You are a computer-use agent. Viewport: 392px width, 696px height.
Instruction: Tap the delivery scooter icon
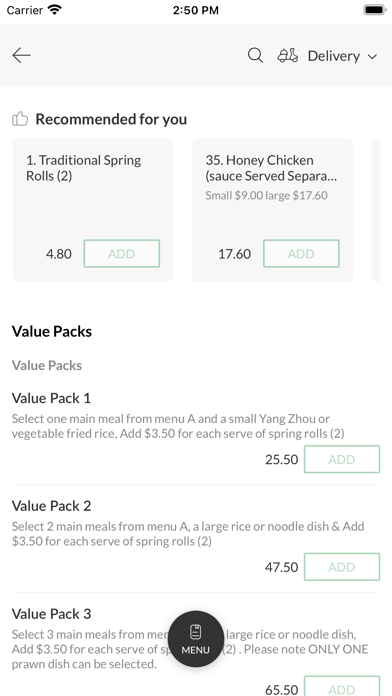coord(288,55)
